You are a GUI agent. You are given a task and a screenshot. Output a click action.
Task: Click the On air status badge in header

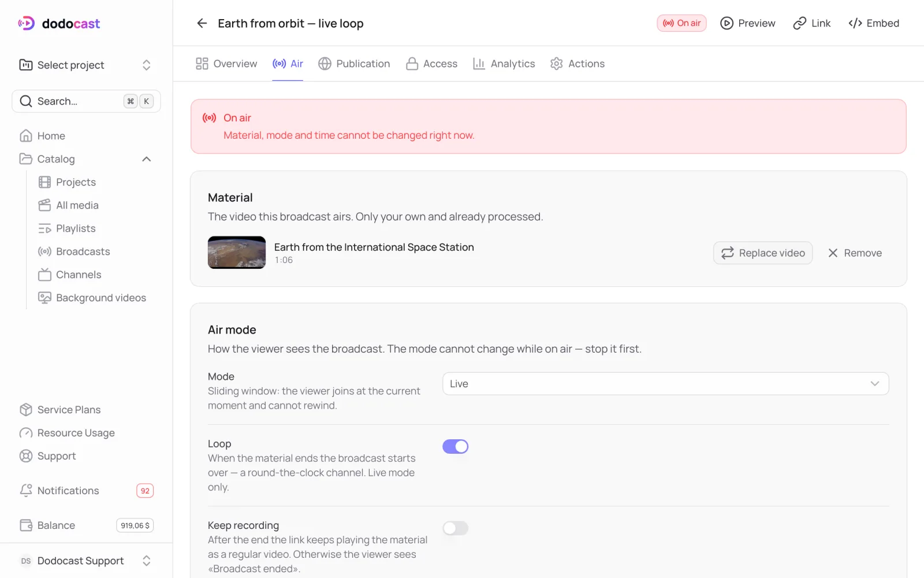pos(681,23)
